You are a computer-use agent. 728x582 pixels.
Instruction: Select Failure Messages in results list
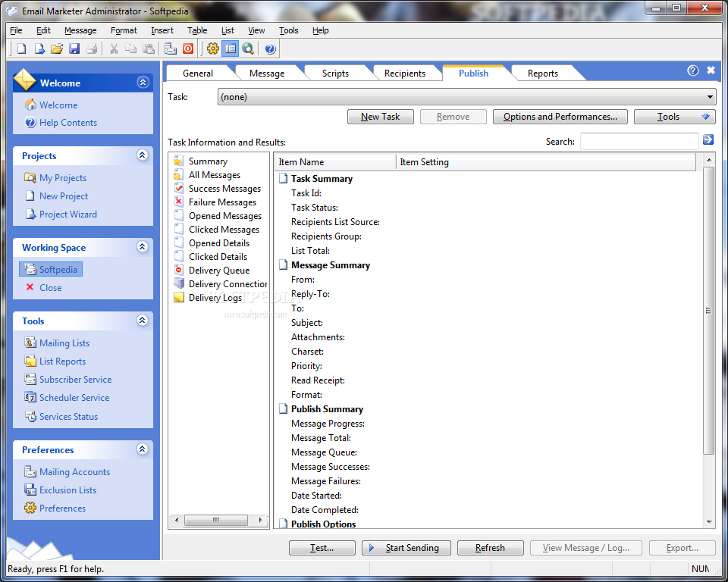(222, 202)
